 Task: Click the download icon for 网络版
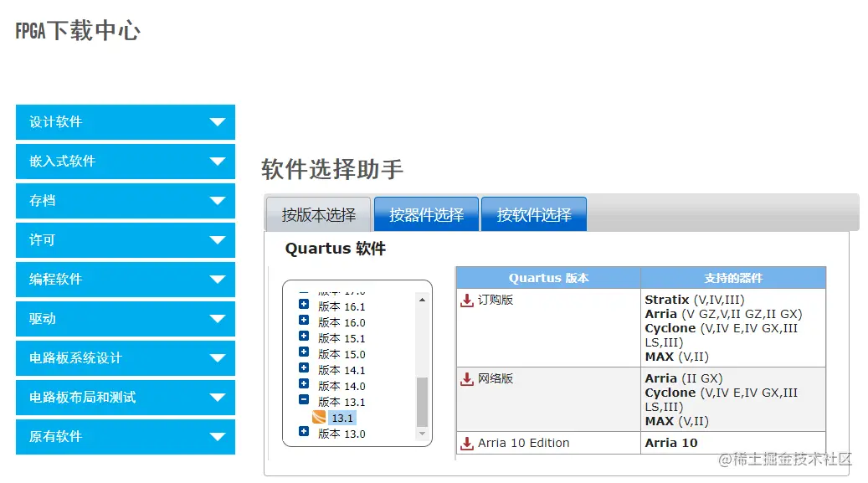467,379
